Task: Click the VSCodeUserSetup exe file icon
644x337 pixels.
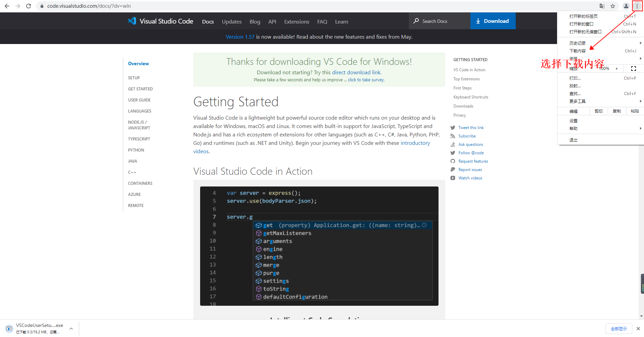Action: click(x=9, y=328)
